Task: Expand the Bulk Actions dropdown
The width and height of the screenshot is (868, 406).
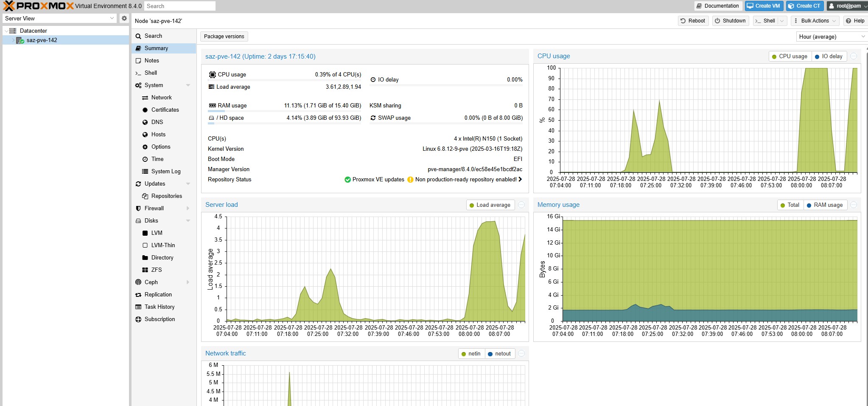Action: [815, 20]
